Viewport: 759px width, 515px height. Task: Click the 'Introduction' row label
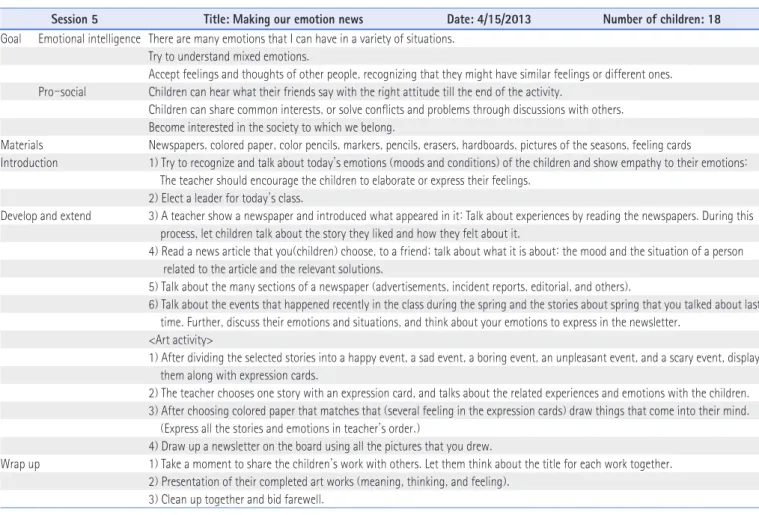tap(29, 163)
